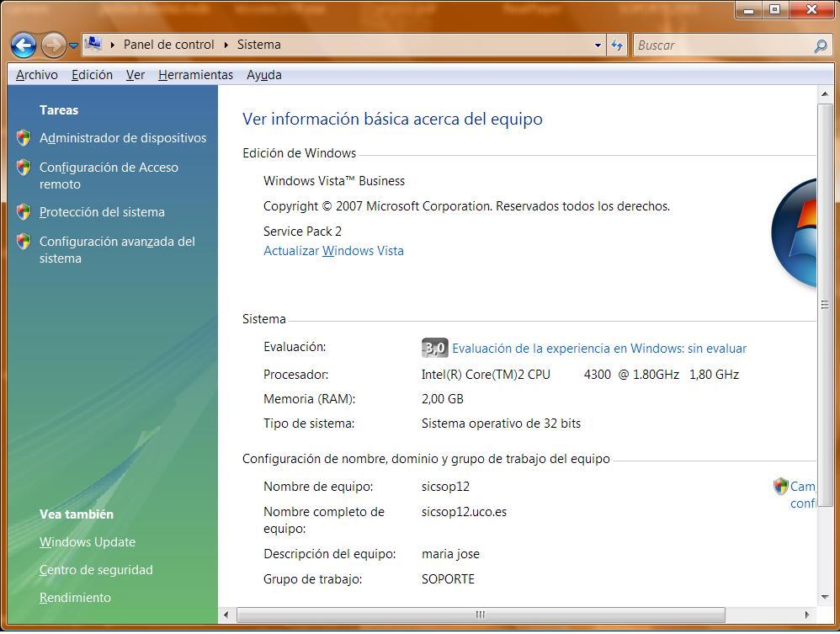The image size is (840, 634).
Task: Expand the arrow before Sistema breadcrumb
Action: (x=226, y=45)
